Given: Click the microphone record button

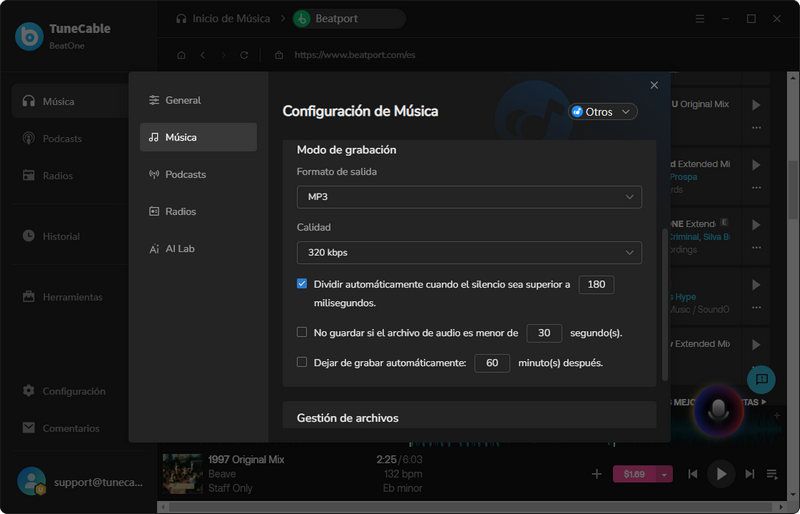Looking at the screenshot, I should 718,410.
